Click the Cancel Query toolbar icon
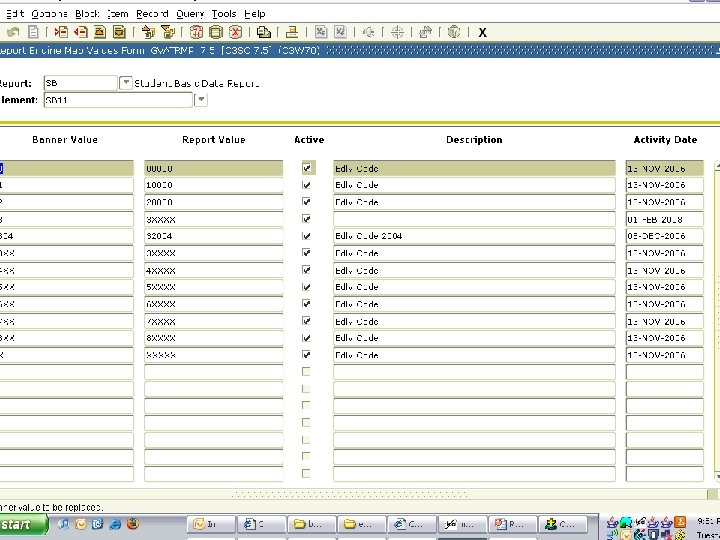This screenshot has height=540, width=720. tap(236, 32)
